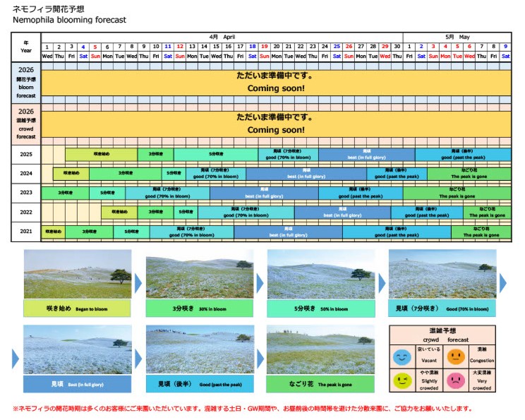Screen dimensions: 525x420
Task: Click the pink sad Very crowded icon
Action: (x=456, y=380)
